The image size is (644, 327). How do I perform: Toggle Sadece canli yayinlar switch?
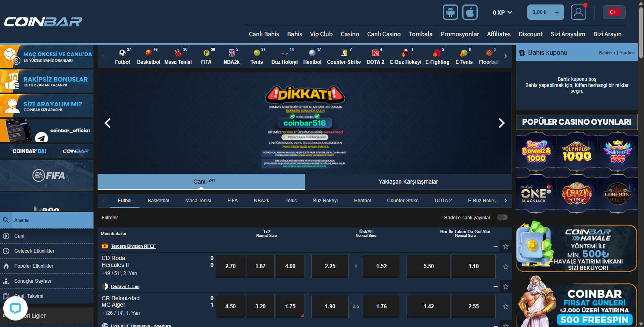[503, 217]
